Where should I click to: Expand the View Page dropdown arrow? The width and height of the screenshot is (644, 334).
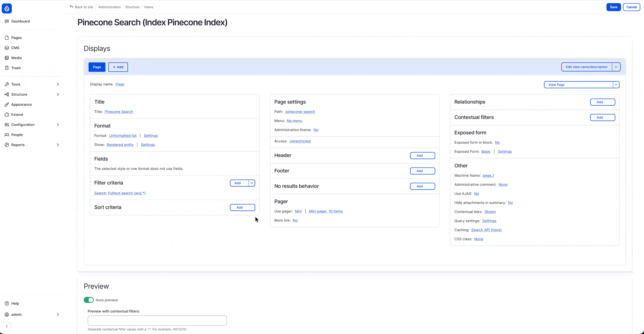tap(616, 85)
